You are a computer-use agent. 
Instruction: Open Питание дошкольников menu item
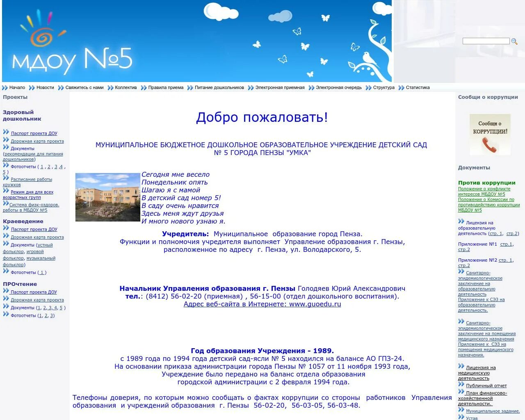[219, 87]
